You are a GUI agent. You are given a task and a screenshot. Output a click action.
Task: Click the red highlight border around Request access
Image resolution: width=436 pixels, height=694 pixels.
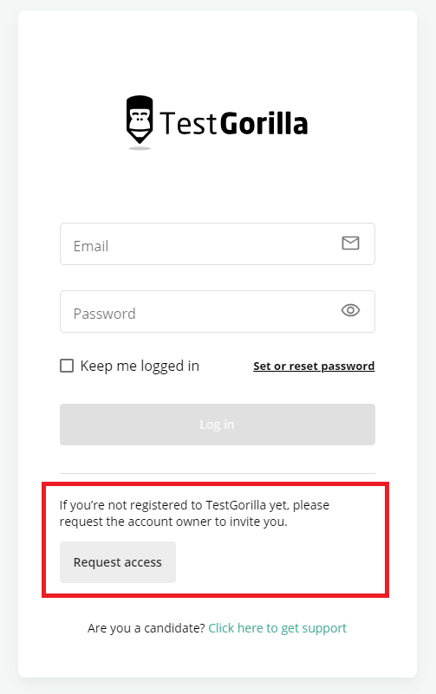(216, 484)
